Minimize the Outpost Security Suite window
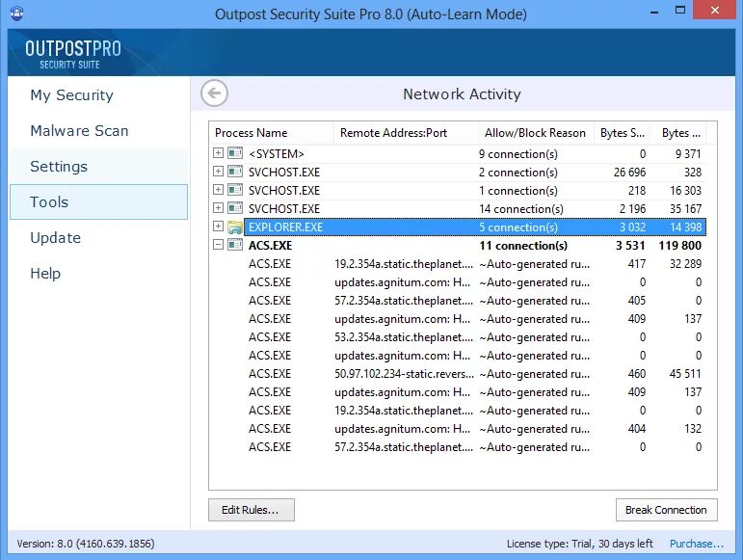This screenshot has height=560, width=743. point(654,11)
